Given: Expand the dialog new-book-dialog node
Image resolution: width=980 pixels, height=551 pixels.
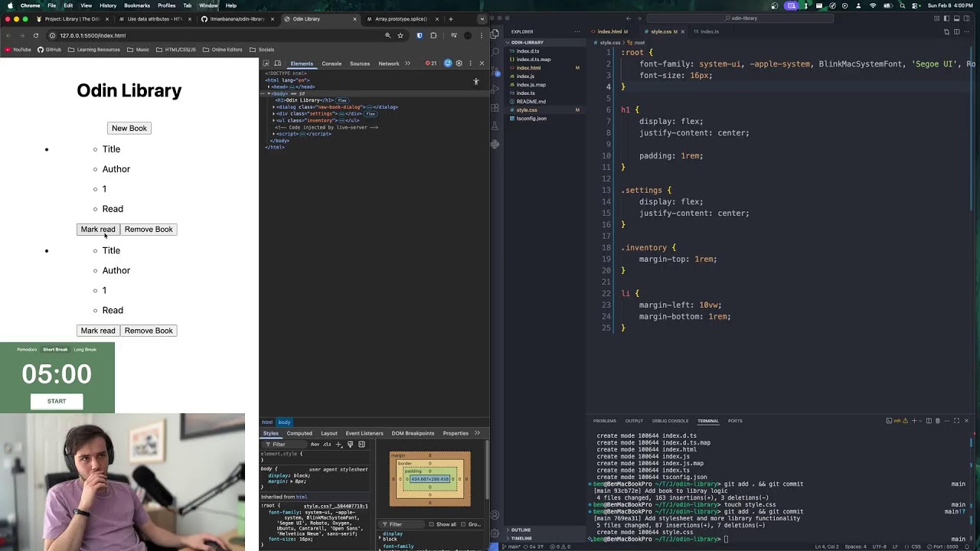Looking at the screenshot, I should click(x=274, y=107).
